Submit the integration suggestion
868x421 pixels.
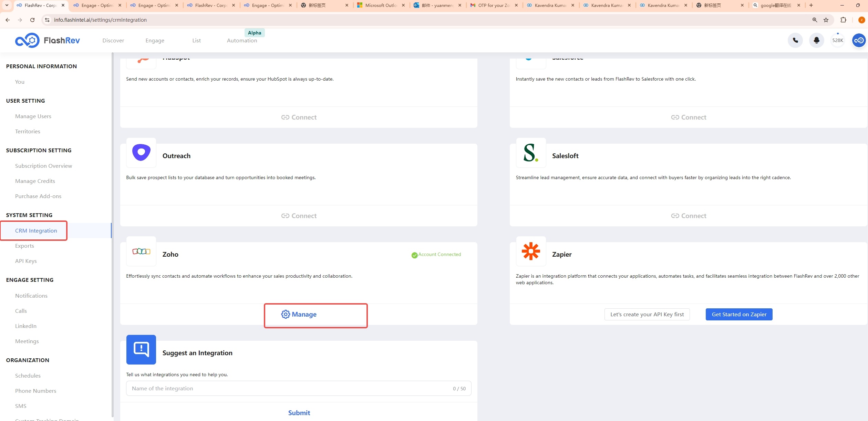click(299, 413)
